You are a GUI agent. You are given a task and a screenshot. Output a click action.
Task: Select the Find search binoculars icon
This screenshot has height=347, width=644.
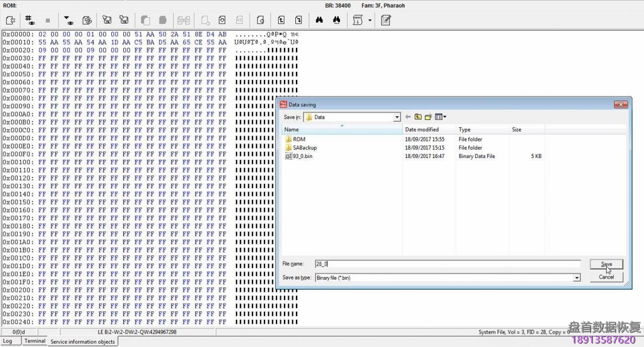pos(318,20)
